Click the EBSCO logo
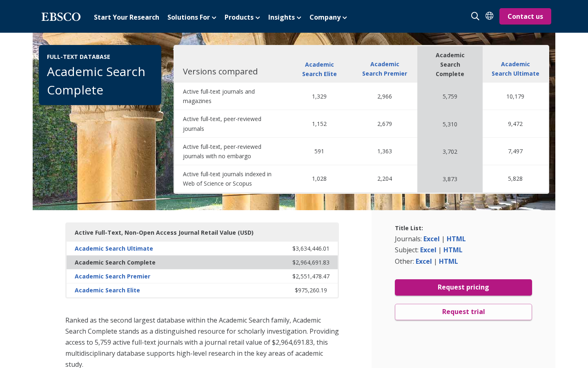This screenshot has width=588, height=368. pos(61,17)
